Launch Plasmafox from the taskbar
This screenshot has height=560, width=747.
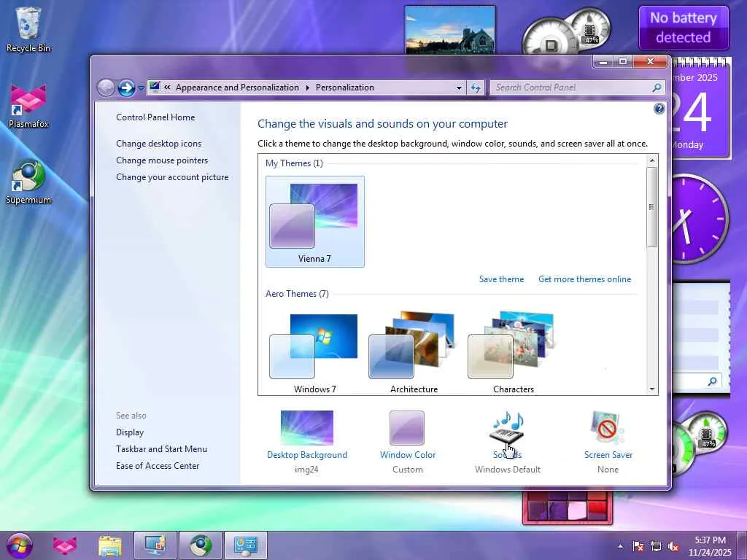click(x=65, y=545)
